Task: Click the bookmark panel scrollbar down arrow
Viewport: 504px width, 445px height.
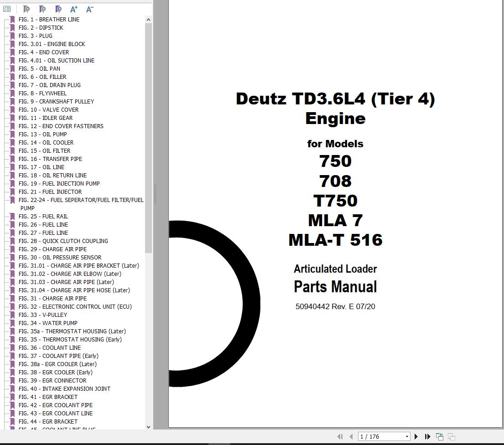Action: pos(148,427)
